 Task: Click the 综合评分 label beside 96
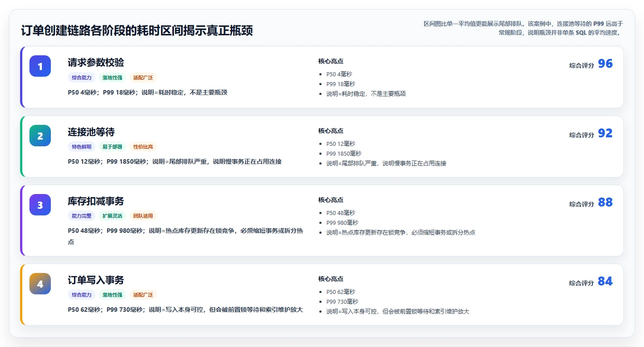tap(582, 65)
